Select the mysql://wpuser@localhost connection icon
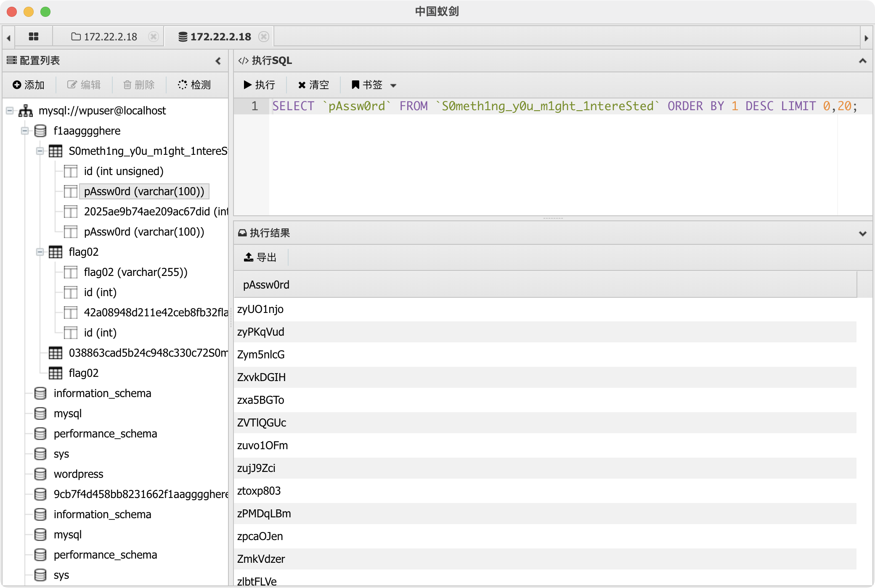875x588 pixels. tap(26, 111)
